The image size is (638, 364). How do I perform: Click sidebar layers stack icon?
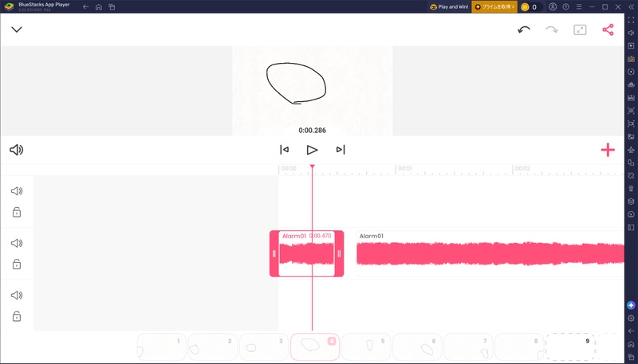(x=631, y=201)
